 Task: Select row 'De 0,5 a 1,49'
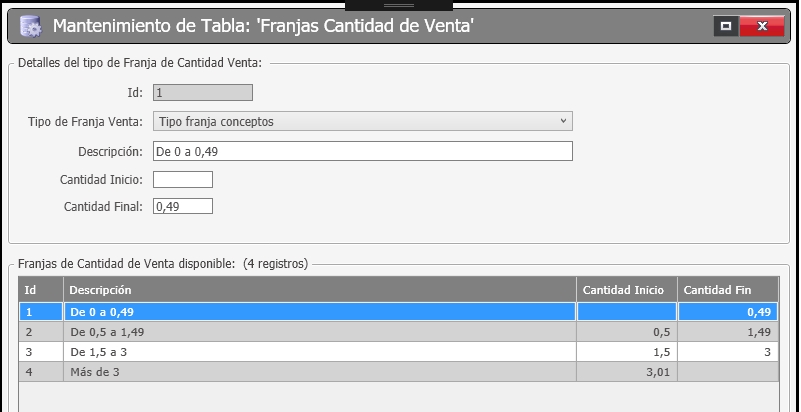click(x=398, y=332)
